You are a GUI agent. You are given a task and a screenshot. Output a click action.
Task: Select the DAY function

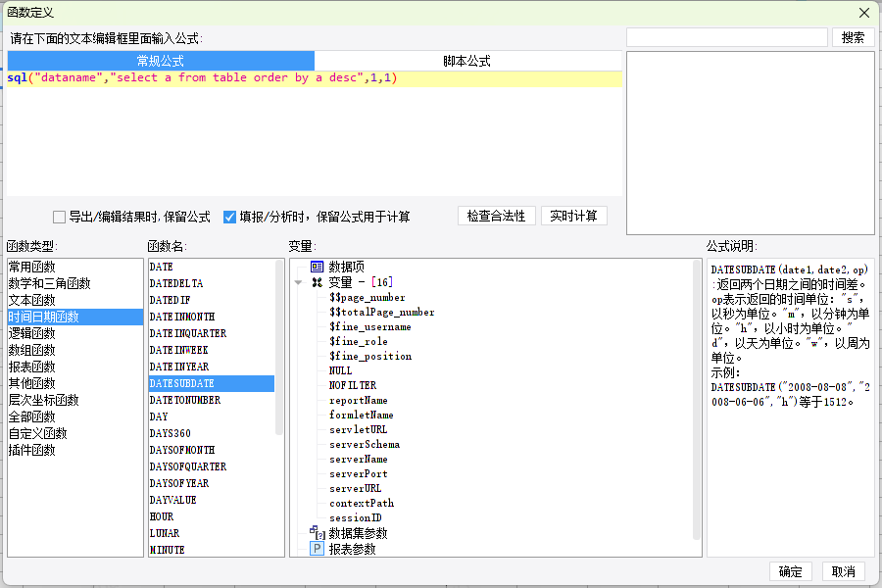point(212,416)
